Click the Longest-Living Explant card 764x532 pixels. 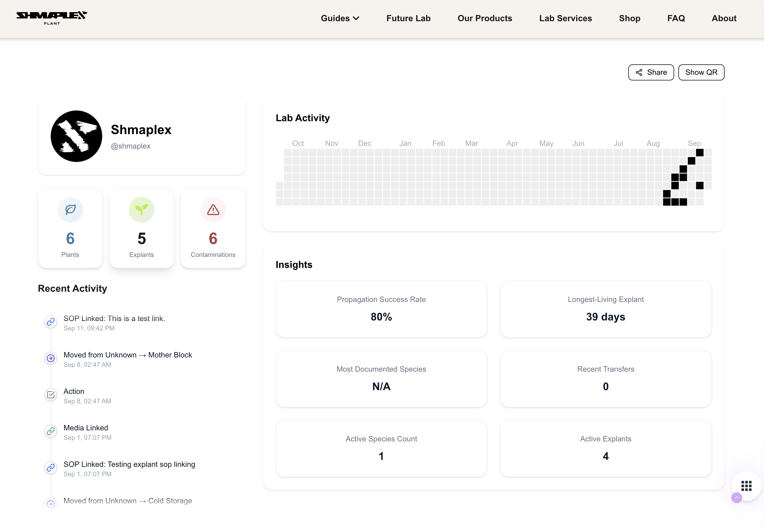[606, 309]
